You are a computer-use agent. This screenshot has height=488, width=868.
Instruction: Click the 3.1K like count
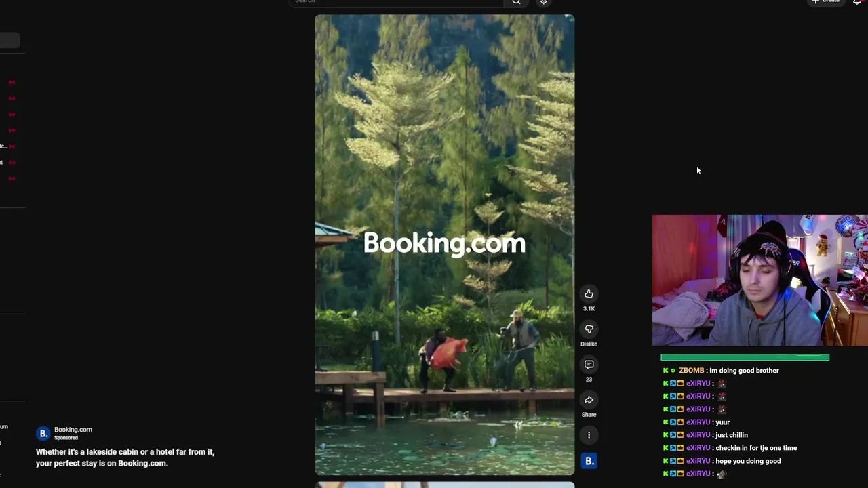pyautogui.click(x=589, y=309)
